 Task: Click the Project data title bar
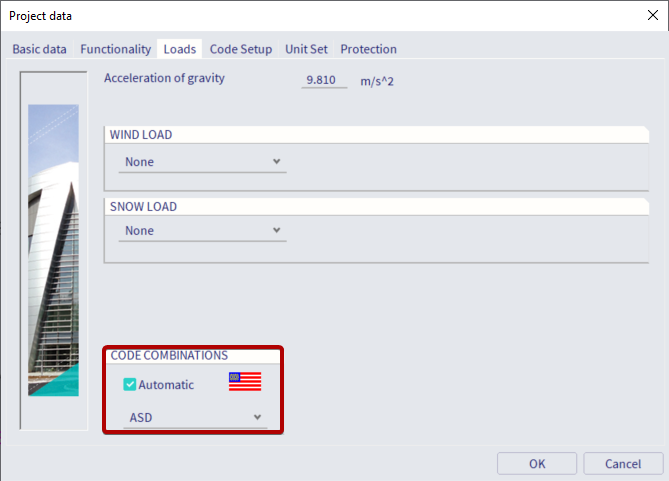coord(300,16)
